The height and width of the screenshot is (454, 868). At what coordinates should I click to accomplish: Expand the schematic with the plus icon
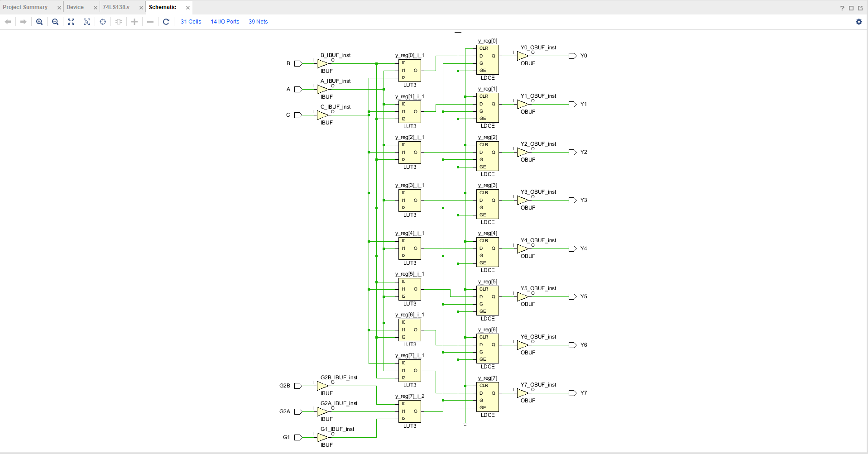click(x=134, y=22)
